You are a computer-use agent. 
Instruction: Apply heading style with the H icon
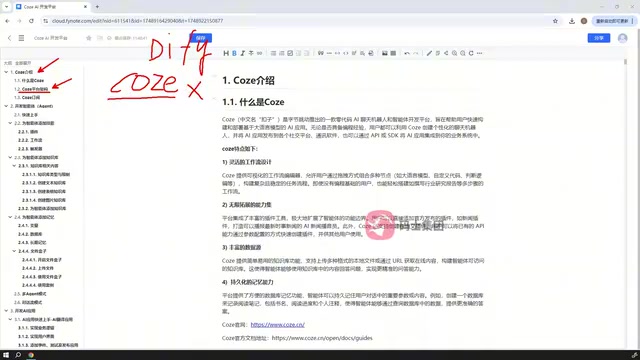point(226,53)
